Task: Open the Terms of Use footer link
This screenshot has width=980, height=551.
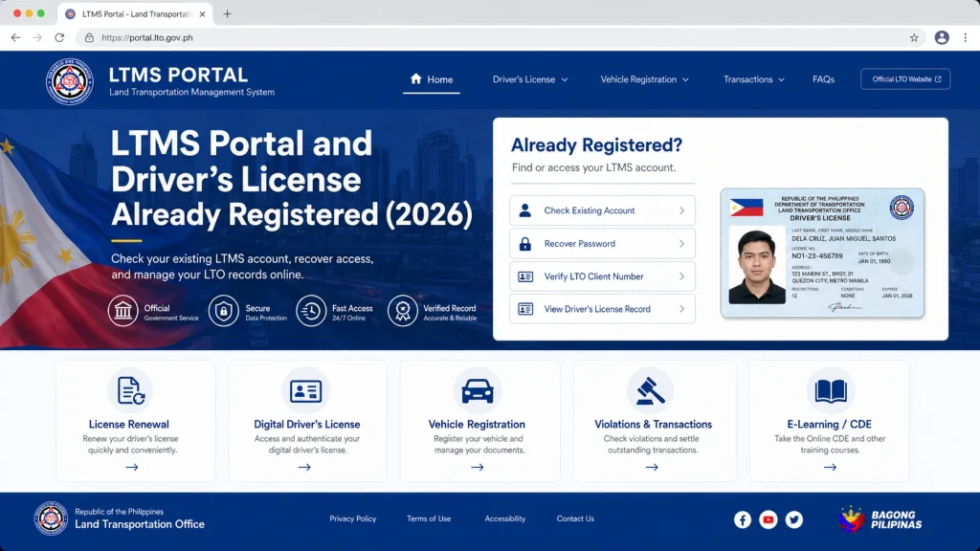Action: pyautogui.click(x=429, y=518)
